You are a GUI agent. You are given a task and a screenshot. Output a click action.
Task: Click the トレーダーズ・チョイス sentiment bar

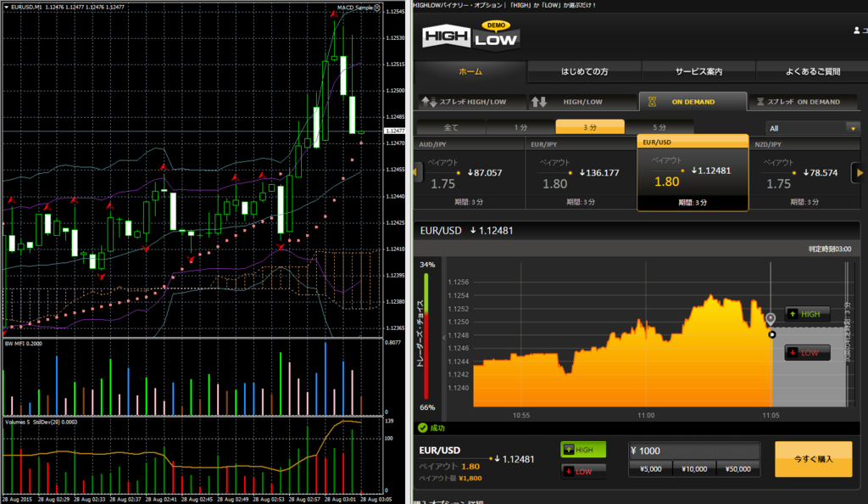click(426, 336)
